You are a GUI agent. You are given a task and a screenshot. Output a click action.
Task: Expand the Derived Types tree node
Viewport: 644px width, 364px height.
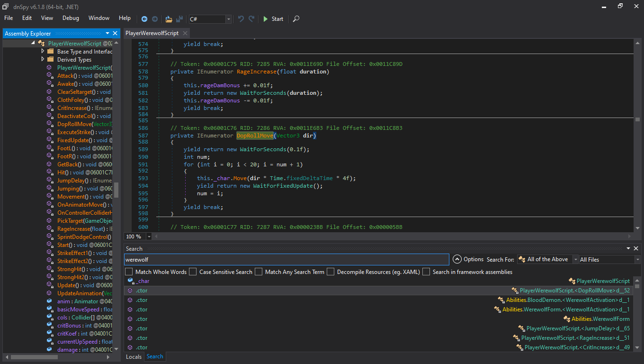pyautogui.click(x=43, y=59)
